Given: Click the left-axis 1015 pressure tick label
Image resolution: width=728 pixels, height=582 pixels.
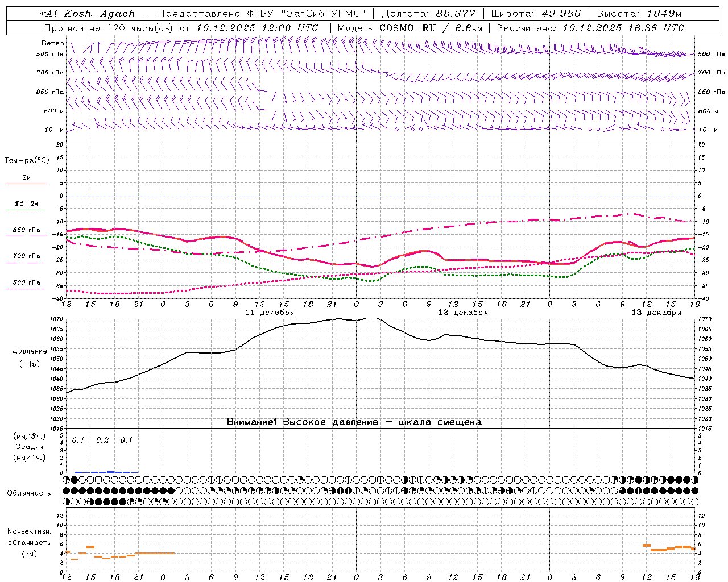Looking at the screenshot, I should [x=56, y=428].
